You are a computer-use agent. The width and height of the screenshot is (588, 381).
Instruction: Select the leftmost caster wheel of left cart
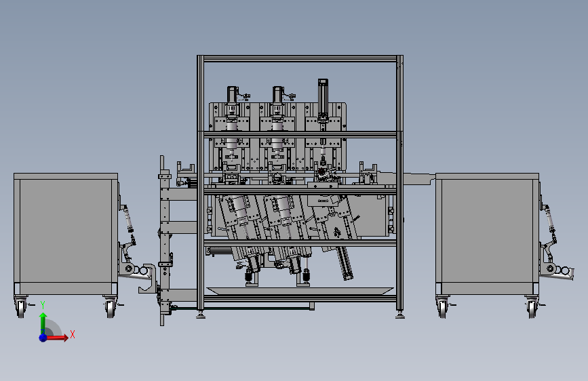tap(21, 308)
